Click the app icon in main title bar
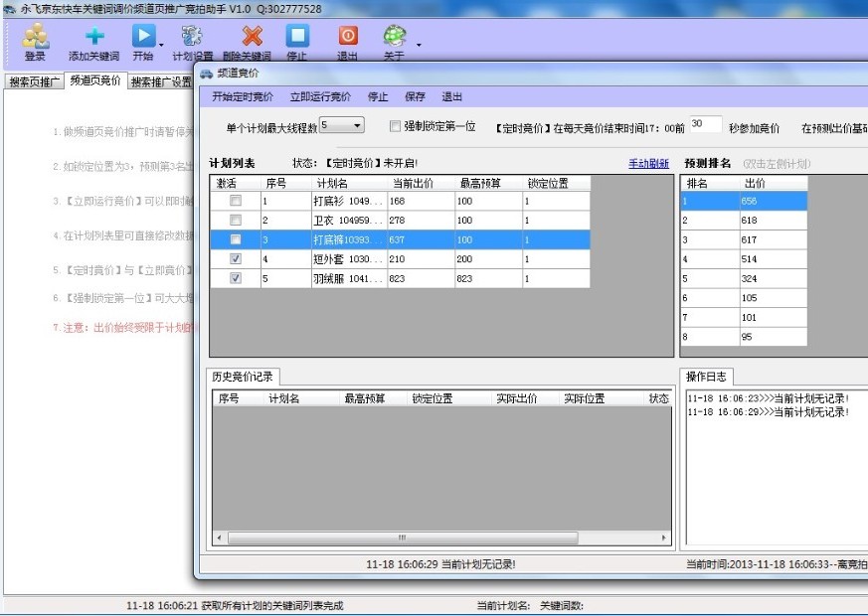The height and width of the screenshot is (616, 868). click(x=9, y=9)
